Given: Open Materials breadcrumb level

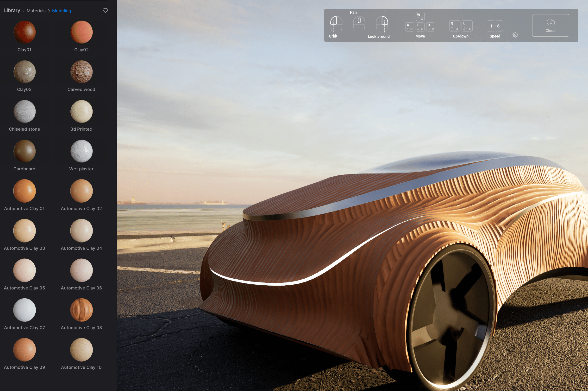Looking at the screenshot, I should coord(36,11).
